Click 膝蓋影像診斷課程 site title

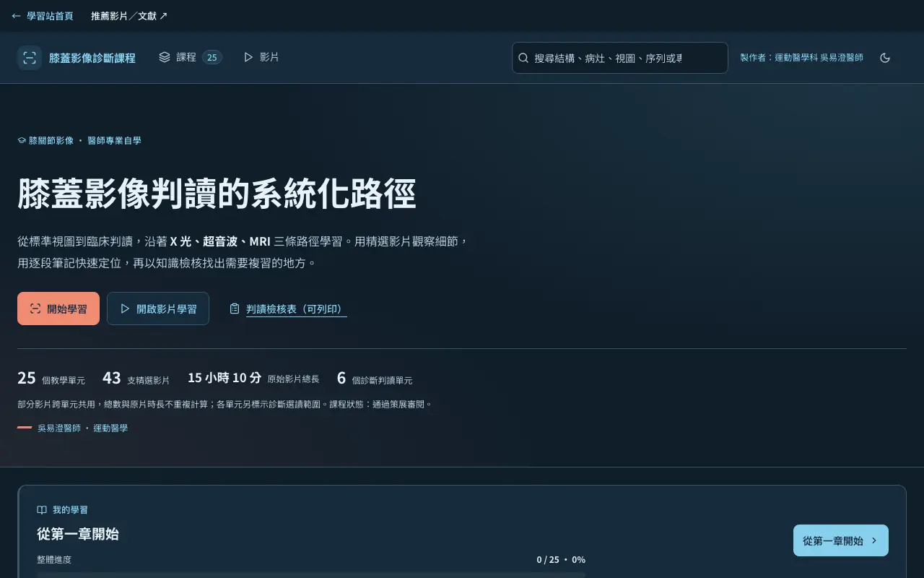pos(92,58)
